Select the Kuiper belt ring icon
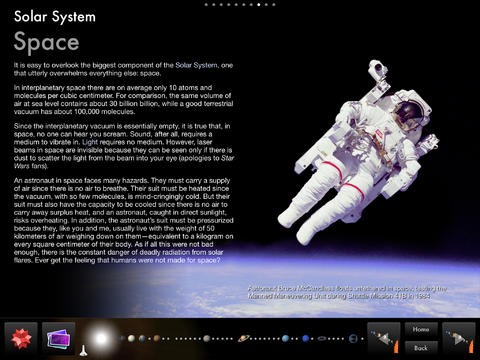The height and width of the screenshot is (360, 480). (x=323, y=339)
